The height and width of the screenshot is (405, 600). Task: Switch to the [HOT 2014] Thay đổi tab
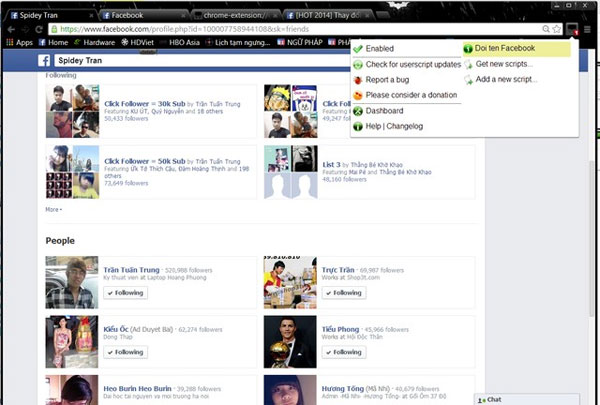coord(328,15)
